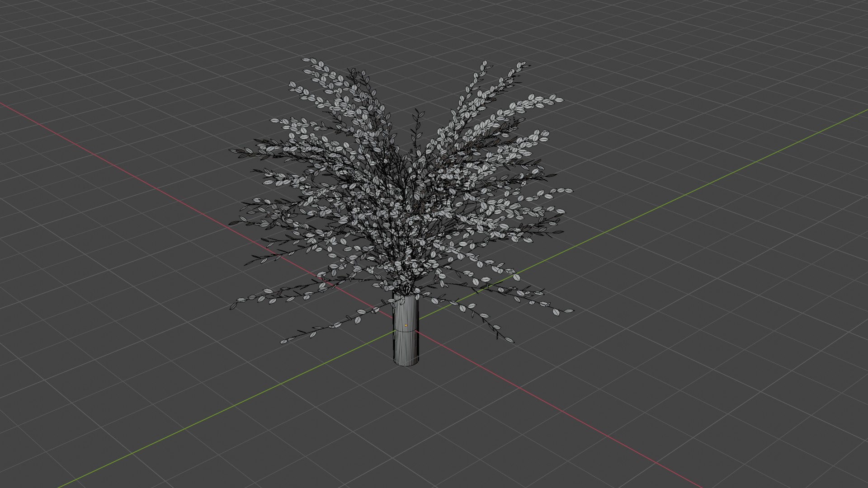Image resolution: width=868 pixels, height=488 pixels.
Task: Click the orange origin dot on the vase
Action: [406, 325]
